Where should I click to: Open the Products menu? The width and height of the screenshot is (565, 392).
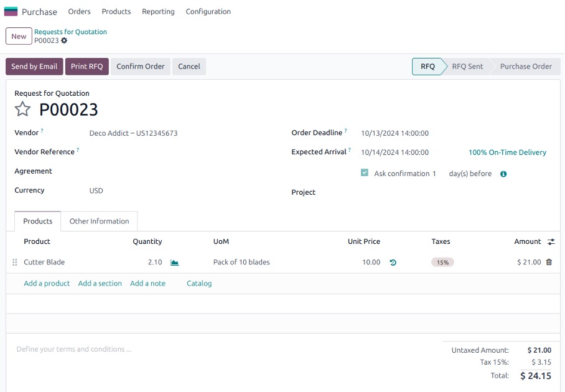[x=116, y=12]
